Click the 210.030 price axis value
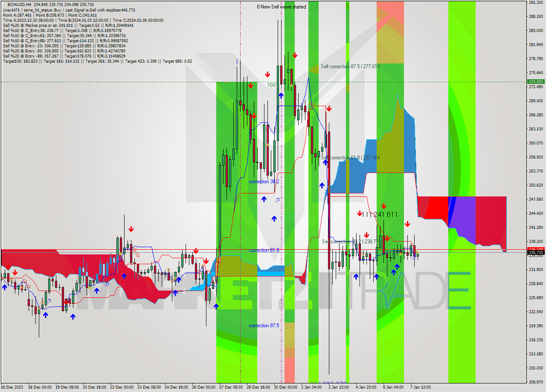Screen dimensions: 546x392 click(536, 368)
